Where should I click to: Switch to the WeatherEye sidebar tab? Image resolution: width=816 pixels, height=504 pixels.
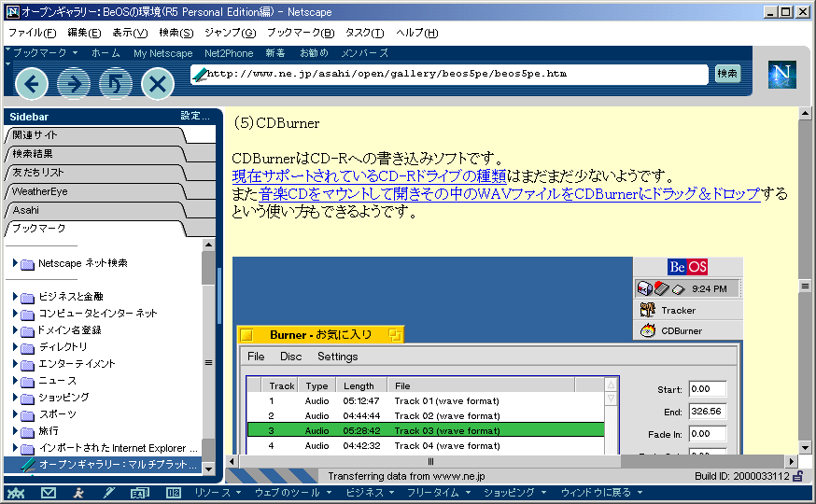pyautogui.click(x=96, y=191)
